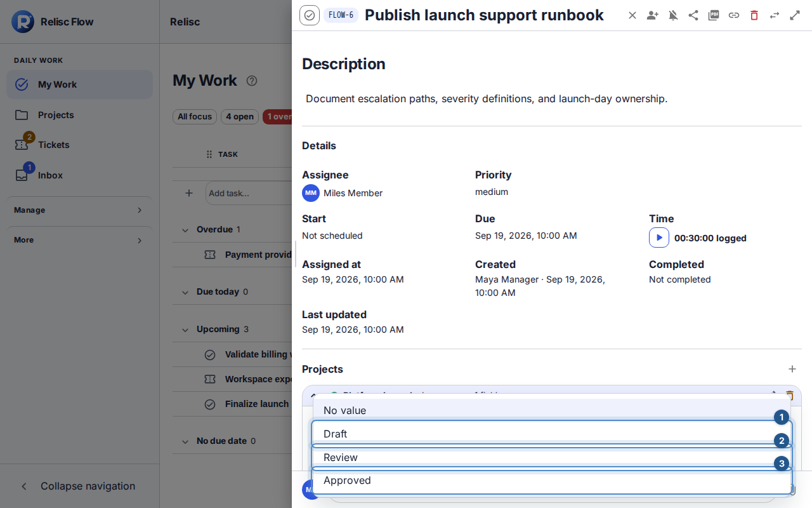Open Inbox in the sidebar
Viewport: 812px width, 508px height.
(79, 175)
